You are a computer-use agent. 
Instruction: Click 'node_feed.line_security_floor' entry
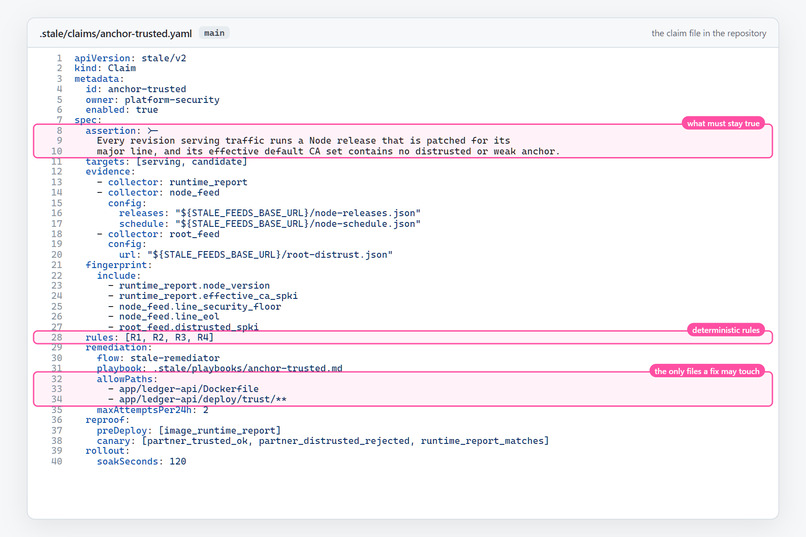pos(200,306)
